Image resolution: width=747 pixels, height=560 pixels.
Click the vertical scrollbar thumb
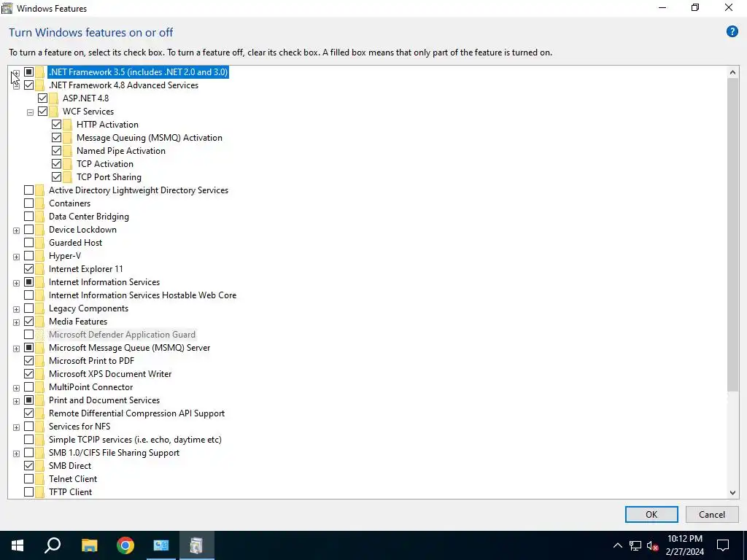[x=732, y=236]
